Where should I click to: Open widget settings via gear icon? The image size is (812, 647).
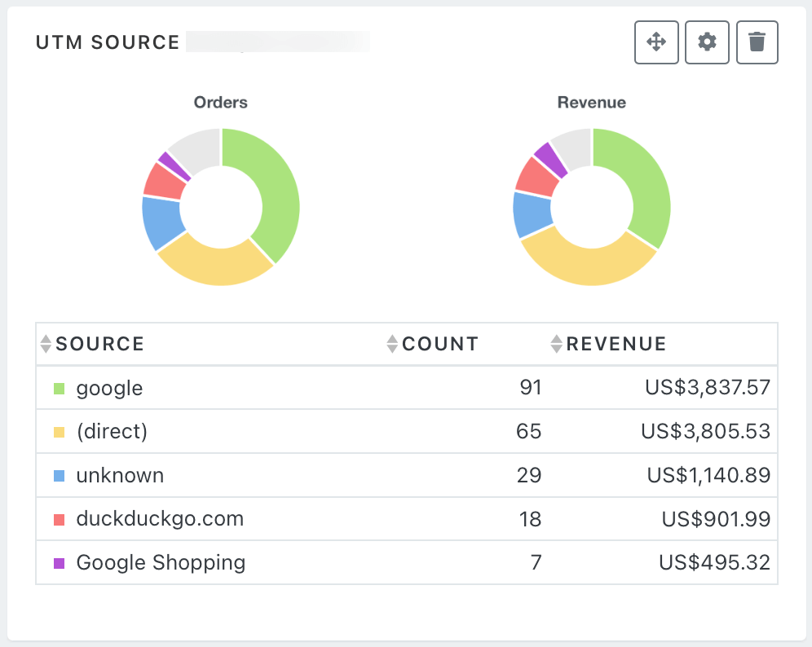(707, 42)
